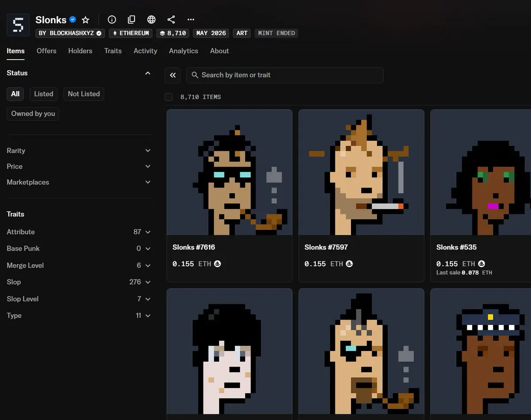The width and height of the screenshot is (531, 420).
Task: Expand the Slop trait with 276 values
Action: tap(79, 282)
